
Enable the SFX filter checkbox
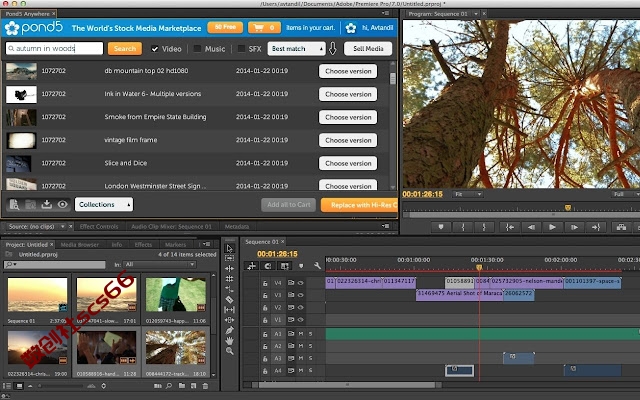point(241,49)
